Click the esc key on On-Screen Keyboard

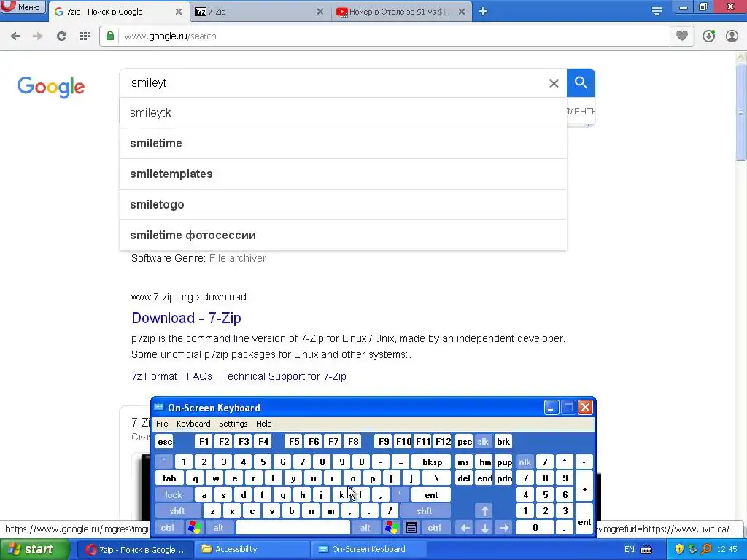click(x=165, y=441)
